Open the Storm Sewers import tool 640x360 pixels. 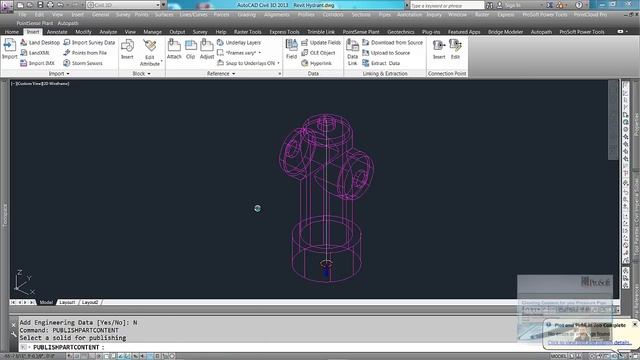point(83,63)
